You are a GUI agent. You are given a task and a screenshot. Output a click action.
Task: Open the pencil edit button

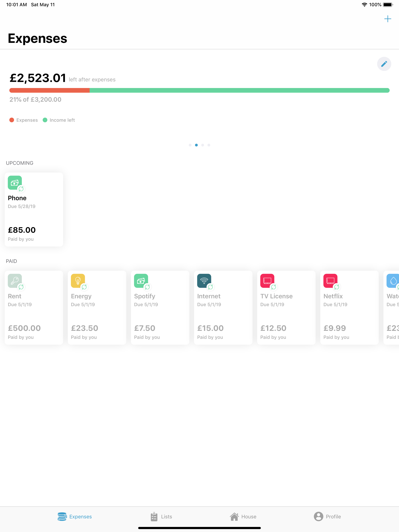tap(384, 64)
